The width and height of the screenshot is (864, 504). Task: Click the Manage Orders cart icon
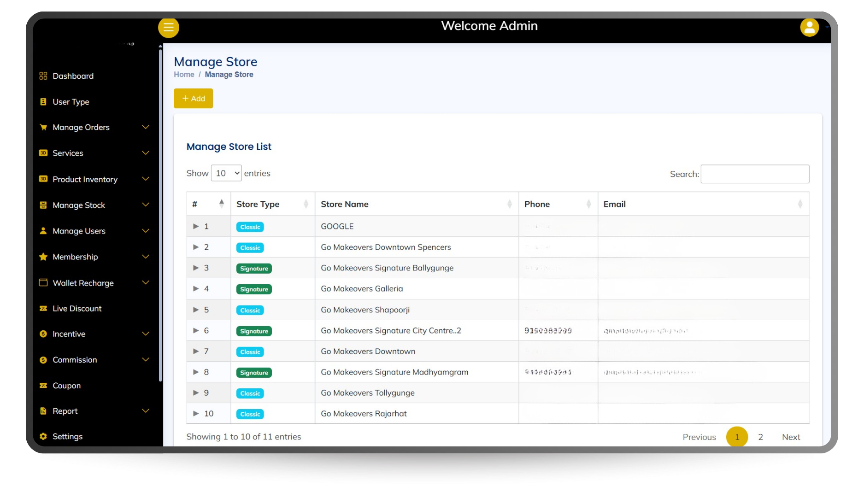click(x=43, y=128)
